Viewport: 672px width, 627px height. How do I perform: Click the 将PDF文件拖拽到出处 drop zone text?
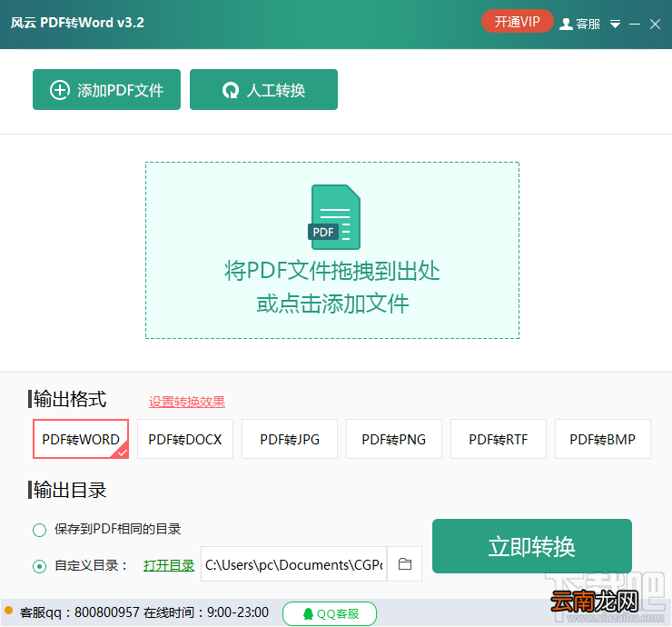(x=332, y=271)
